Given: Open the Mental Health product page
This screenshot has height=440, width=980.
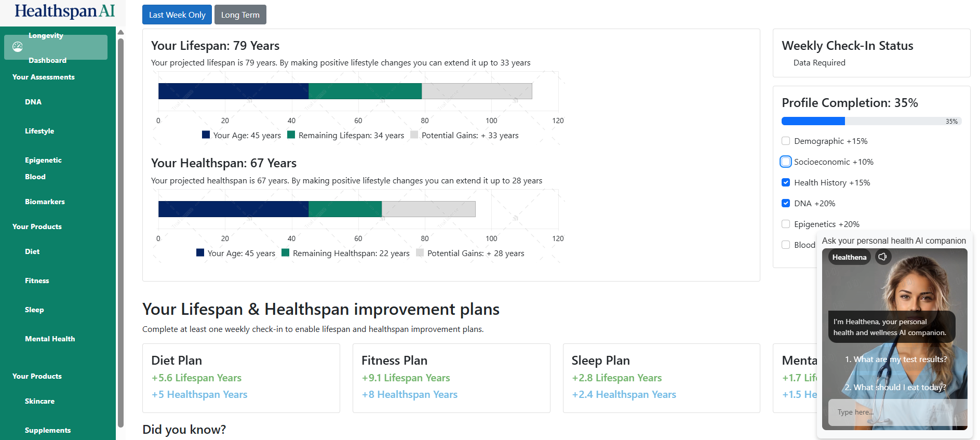Looking at the screenshot, I should (50, 339).
